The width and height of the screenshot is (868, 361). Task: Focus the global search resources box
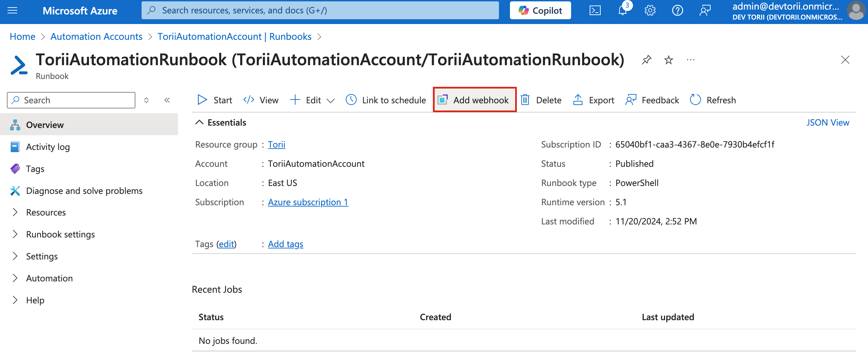coord(320,10)
